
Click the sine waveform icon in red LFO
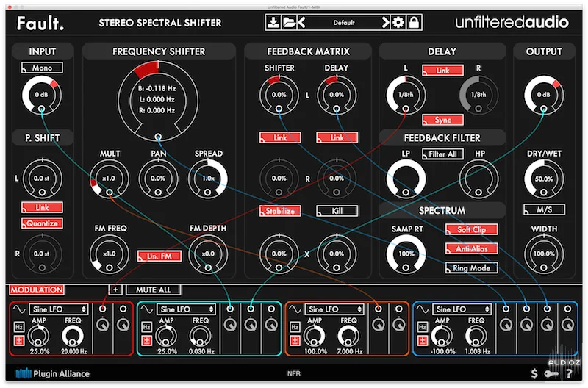(19, 309)
